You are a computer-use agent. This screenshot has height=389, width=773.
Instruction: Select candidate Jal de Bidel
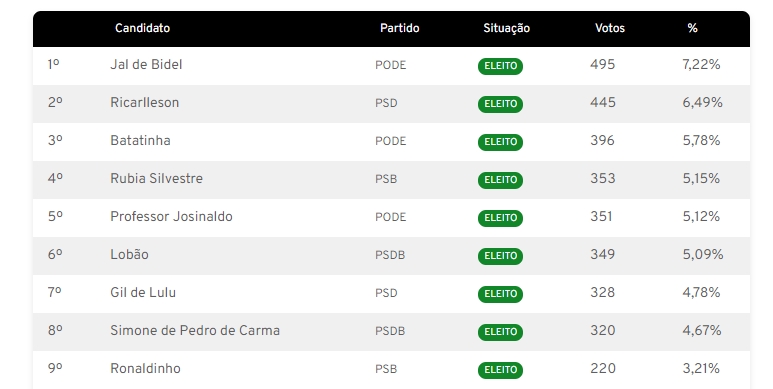[146, 65]
